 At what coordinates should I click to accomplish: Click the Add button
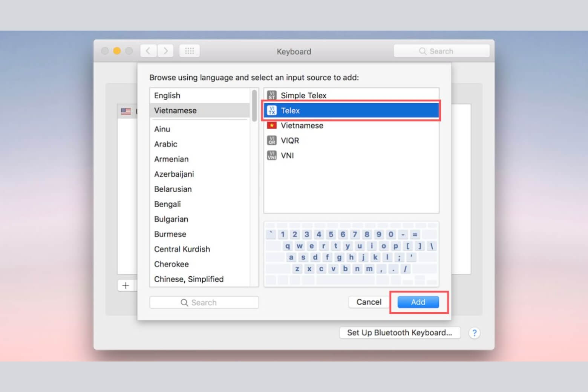[x=418, y=302]
